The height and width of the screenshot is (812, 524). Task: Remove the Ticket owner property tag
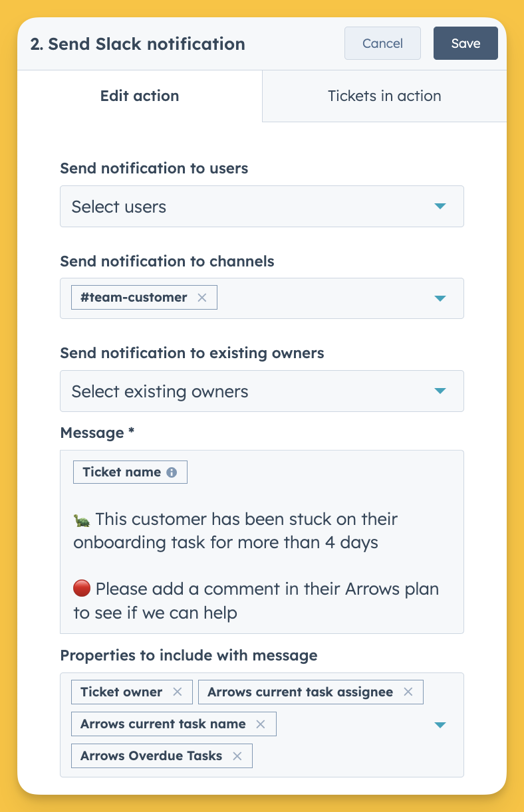tap(178, 692)
